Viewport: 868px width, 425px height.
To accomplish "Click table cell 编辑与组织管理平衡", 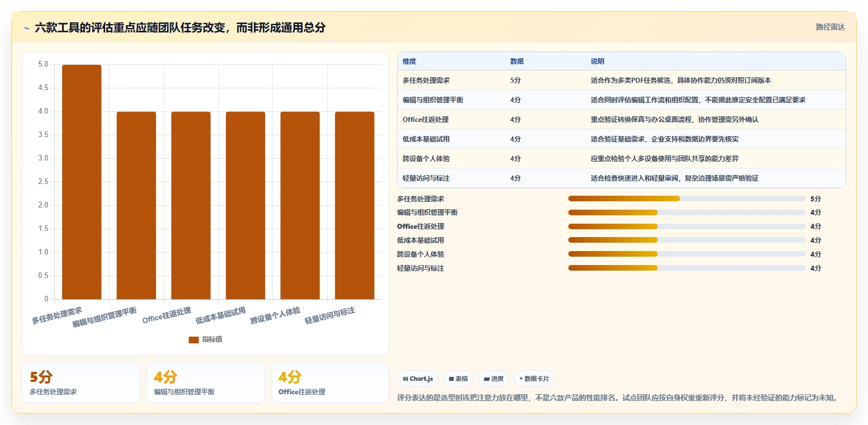I will tap(433, 100).
